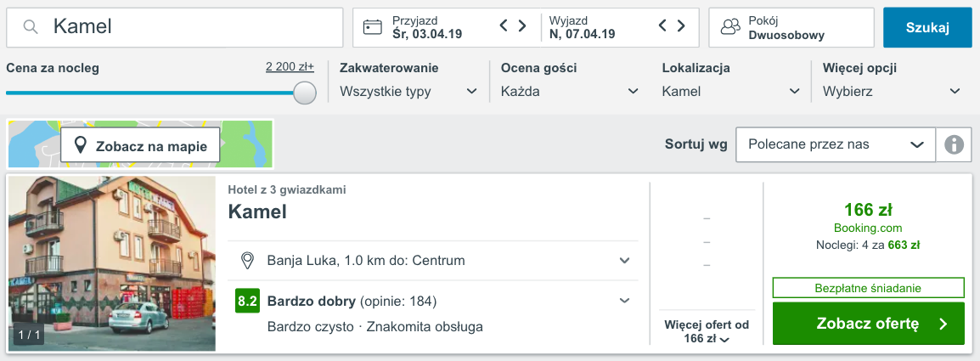Click the guests icon for room type

pyautogui.click(x=729, y=27)
